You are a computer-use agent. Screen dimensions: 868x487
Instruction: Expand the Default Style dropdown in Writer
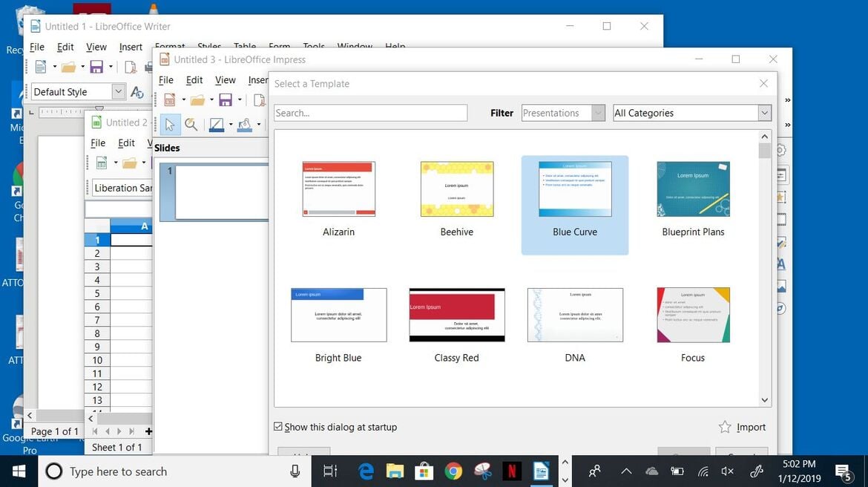(118, 91)
